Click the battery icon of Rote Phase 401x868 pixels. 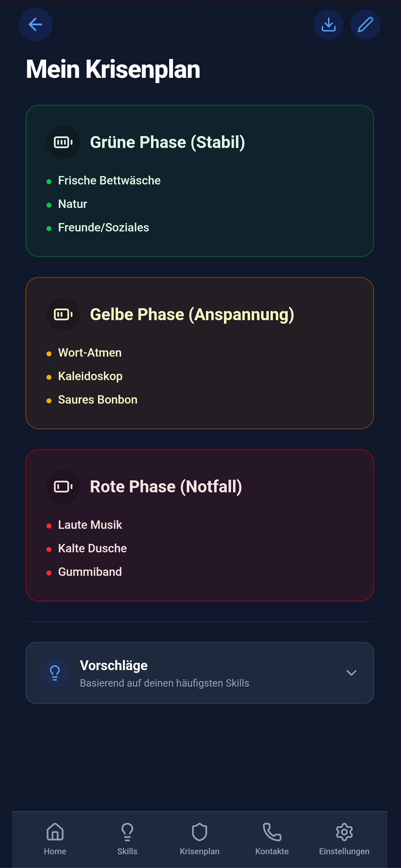click(x=63, y=486)
